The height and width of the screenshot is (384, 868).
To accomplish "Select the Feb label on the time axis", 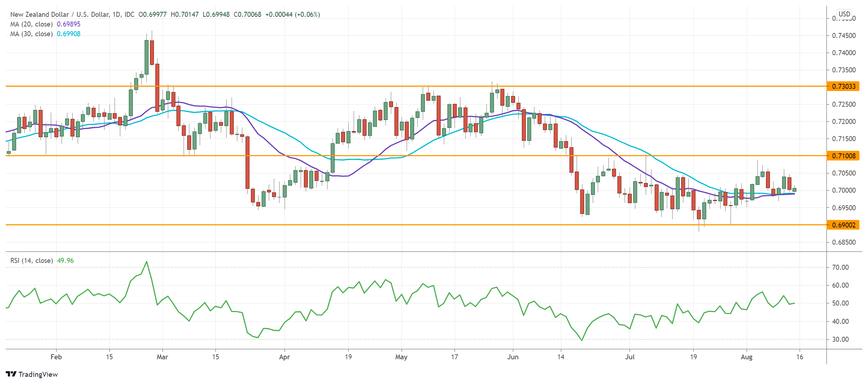I will [x=57, y=357].
